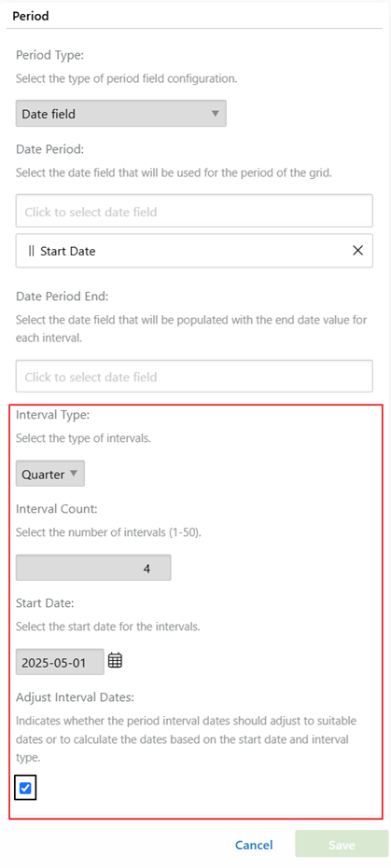
Task: Expand the Interval Type 'Quarter' dropdown
Action: click(49, 474)
